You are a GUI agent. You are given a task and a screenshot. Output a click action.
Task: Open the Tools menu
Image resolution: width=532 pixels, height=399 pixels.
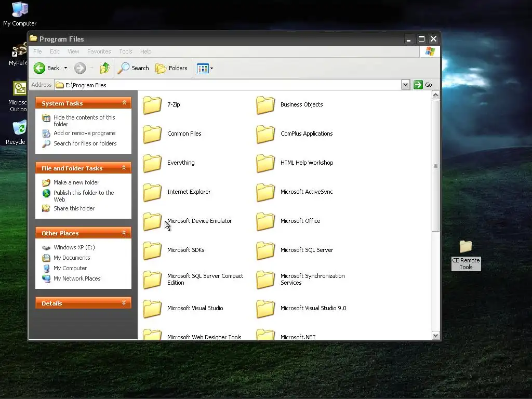coord(126,51)
